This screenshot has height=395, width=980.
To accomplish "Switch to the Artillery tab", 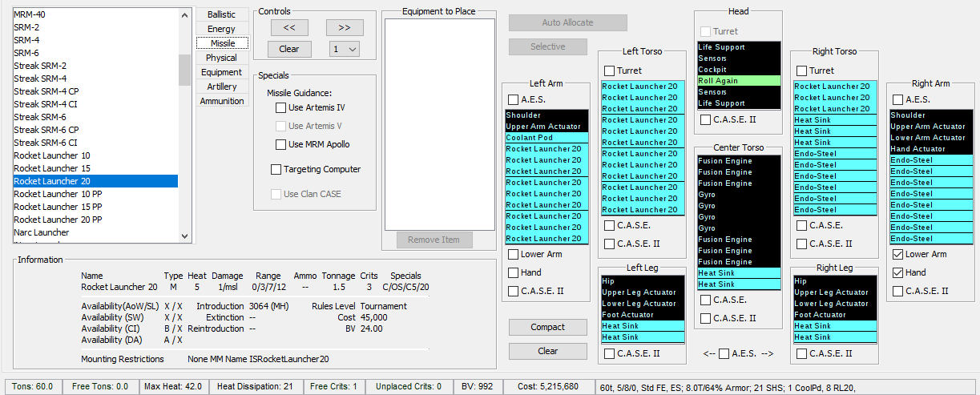I will point(222,87).
